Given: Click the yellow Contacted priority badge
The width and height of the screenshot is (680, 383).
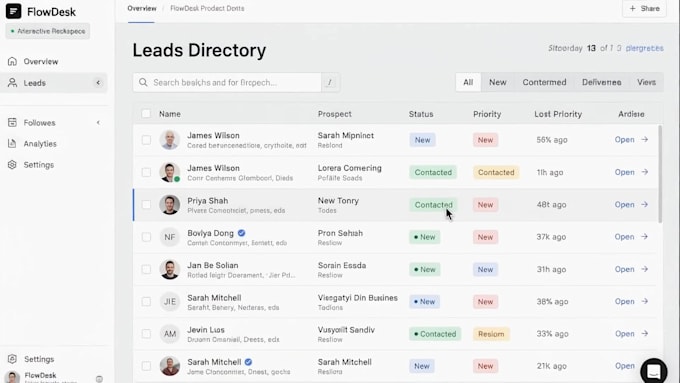Looking at the screenshot, I should pyautogui.click(x=496, y=172).
